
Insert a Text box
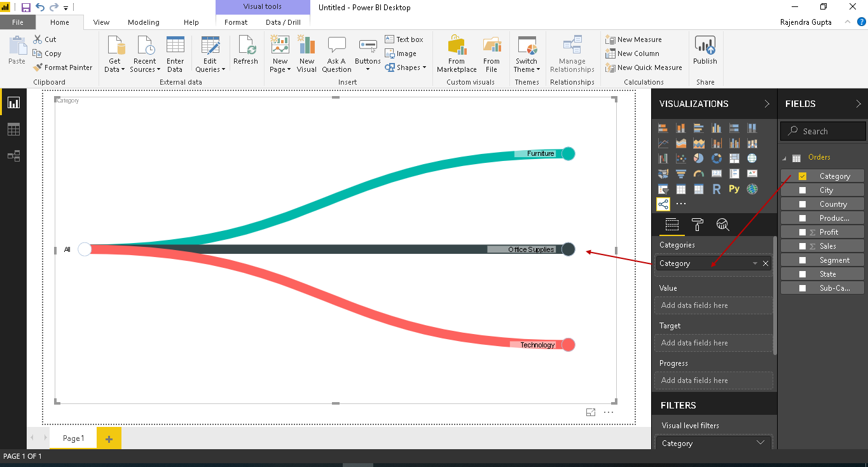click(x=404, y=39)
